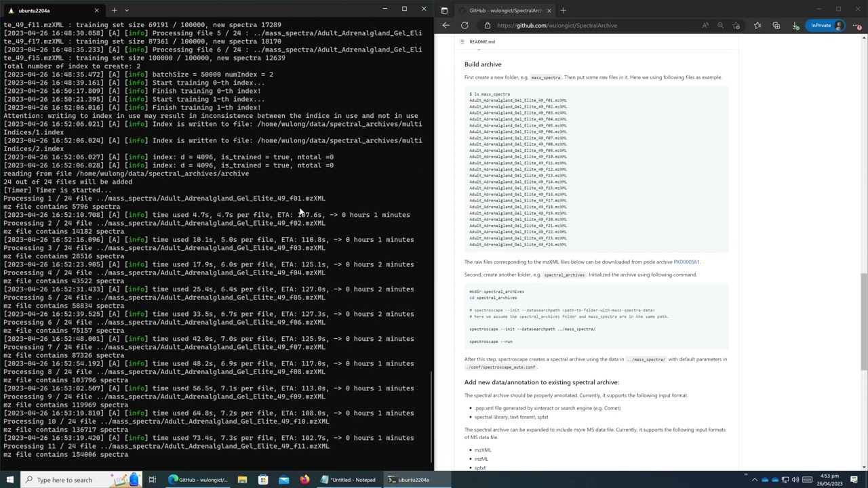Go back in the Edge browser
868x488 pixels.
click(446, 25)
